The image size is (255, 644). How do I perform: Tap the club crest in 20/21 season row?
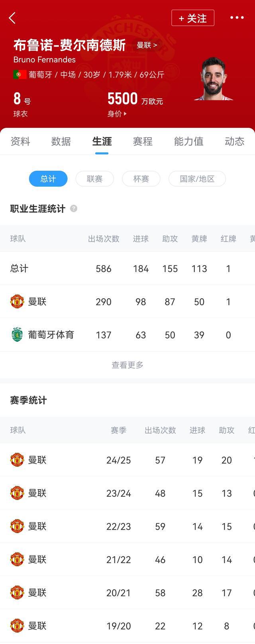coord(17,593)
